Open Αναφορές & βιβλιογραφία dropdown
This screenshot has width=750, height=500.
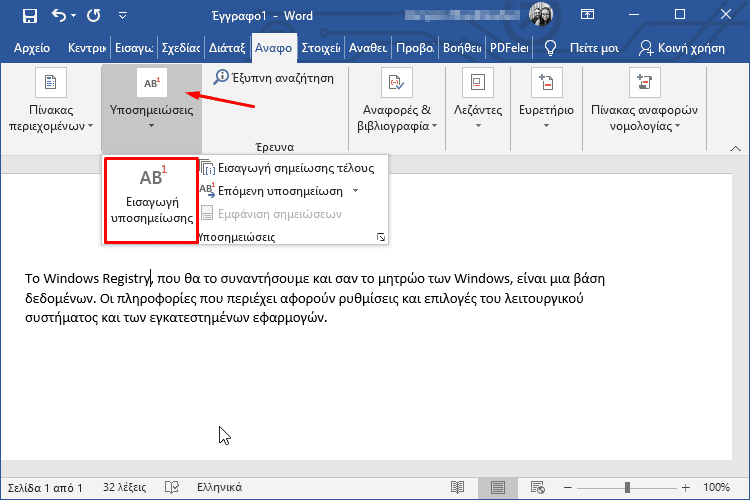[x=397, y=100]
